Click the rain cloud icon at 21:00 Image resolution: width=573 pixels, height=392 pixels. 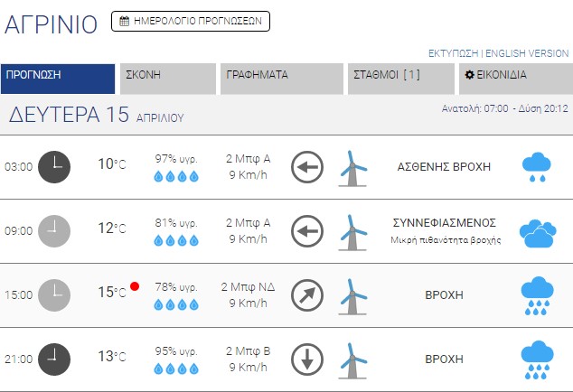point(537,359)
